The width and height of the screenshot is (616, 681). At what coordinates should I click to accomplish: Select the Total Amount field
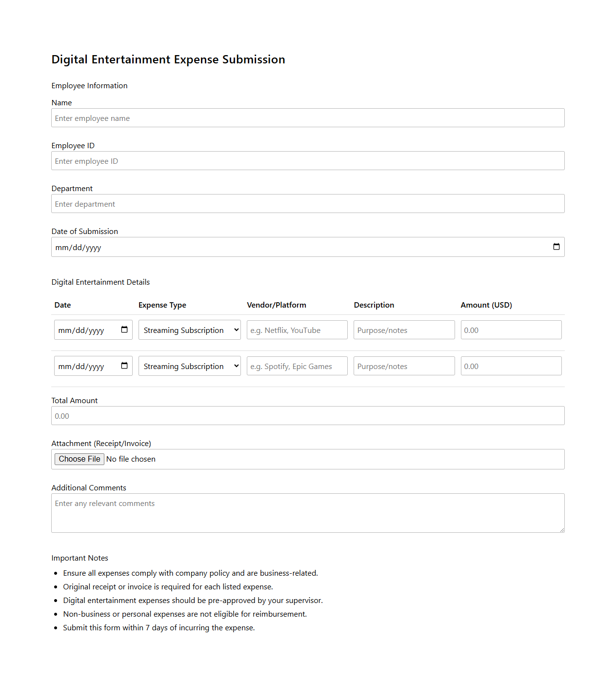(x=307, y=416)
